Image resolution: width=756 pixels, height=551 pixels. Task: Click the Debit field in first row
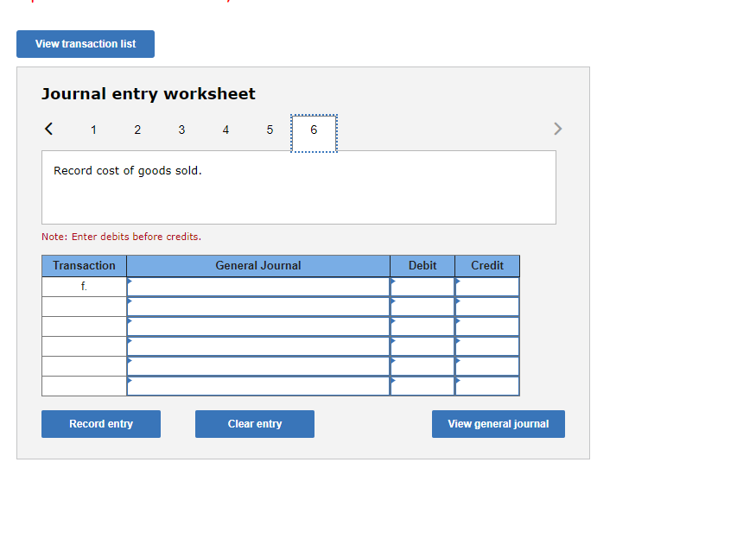[x=422, y=285]
